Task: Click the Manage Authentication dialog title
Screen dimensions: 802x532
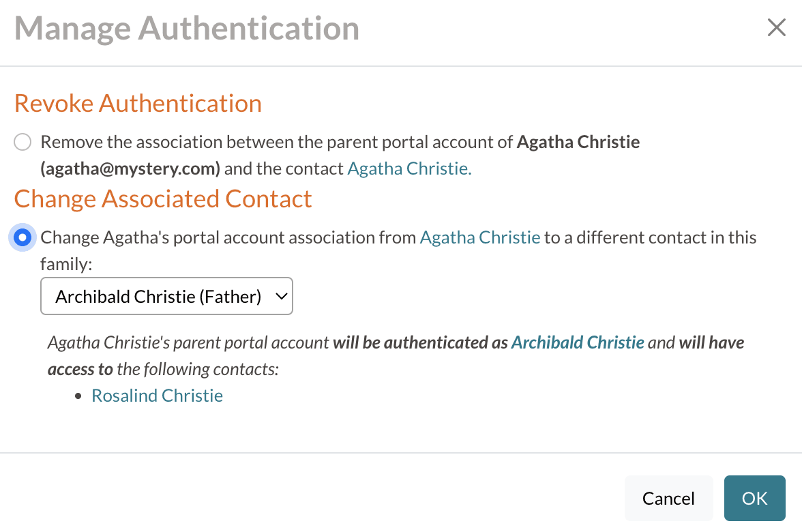Action: [x=187, y=29]
